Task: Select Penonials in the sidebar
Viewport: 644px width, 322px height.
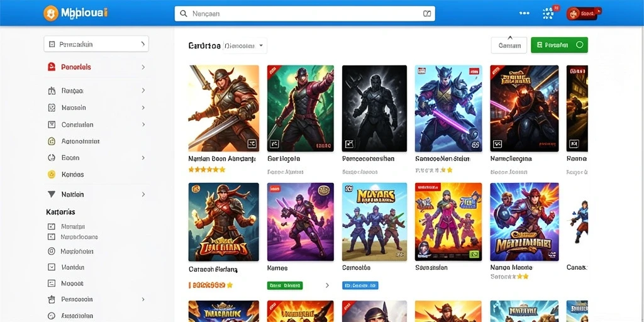Action: pyautogui.click(x=76, y=67)
